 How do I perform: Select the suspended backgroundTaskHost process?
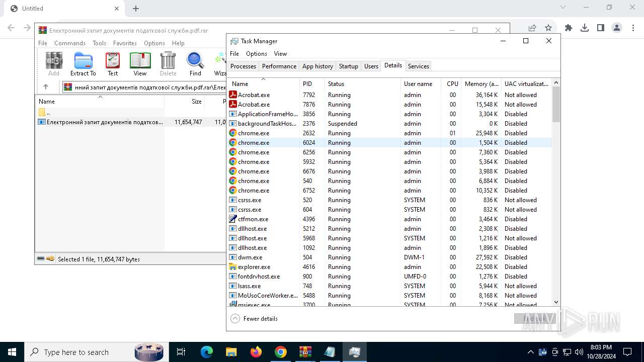pyautogui.click(x=390, y=124)
